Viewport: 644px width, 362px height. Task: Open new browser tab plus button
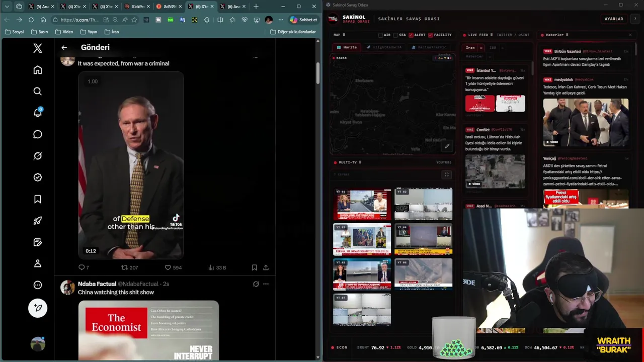click(x=256, y=7)
